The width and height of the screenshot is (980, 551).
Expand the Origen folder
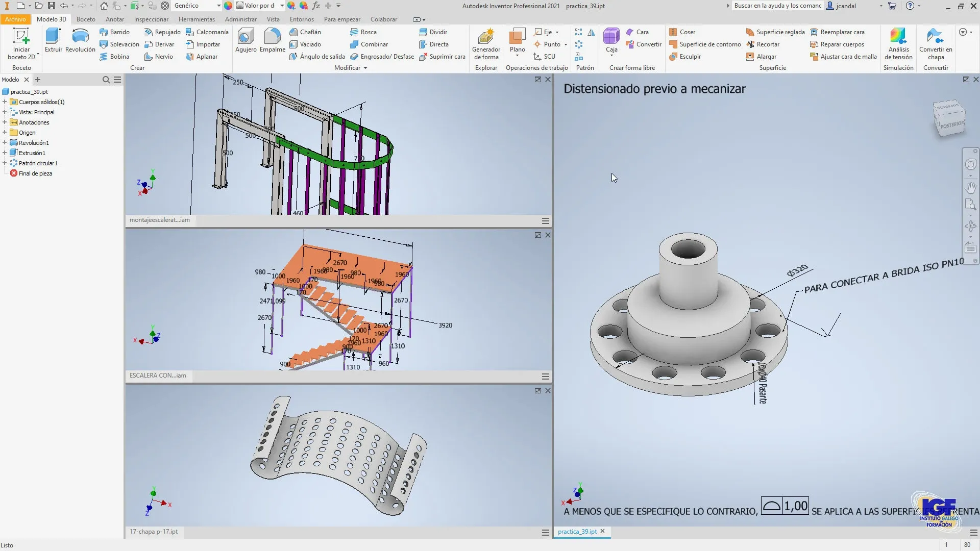click(x=5, y=133)
